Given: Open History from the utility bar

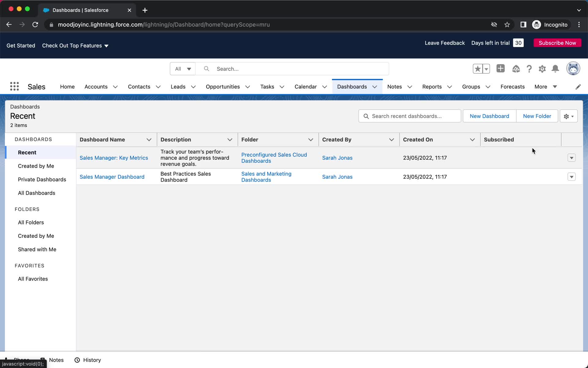Looking at the screenshot, I should click(x=88, y=360).
